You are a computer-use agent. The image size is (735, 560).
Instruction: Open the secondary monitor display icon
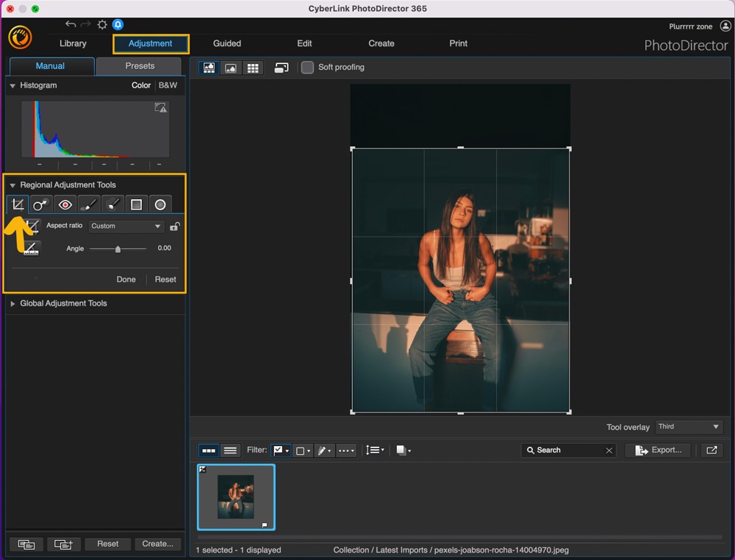pos(282,68)
